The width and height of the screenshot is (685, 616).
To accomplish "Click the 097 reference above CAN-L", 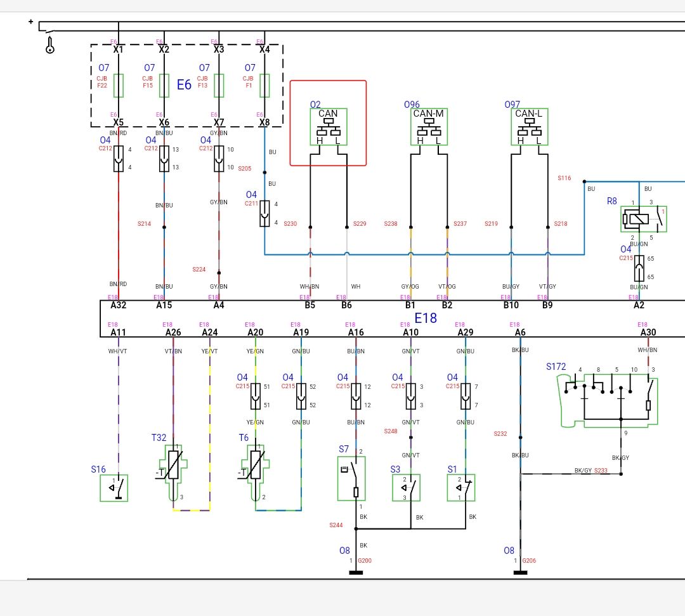I will pyautogui.click(x=512, y=105).
